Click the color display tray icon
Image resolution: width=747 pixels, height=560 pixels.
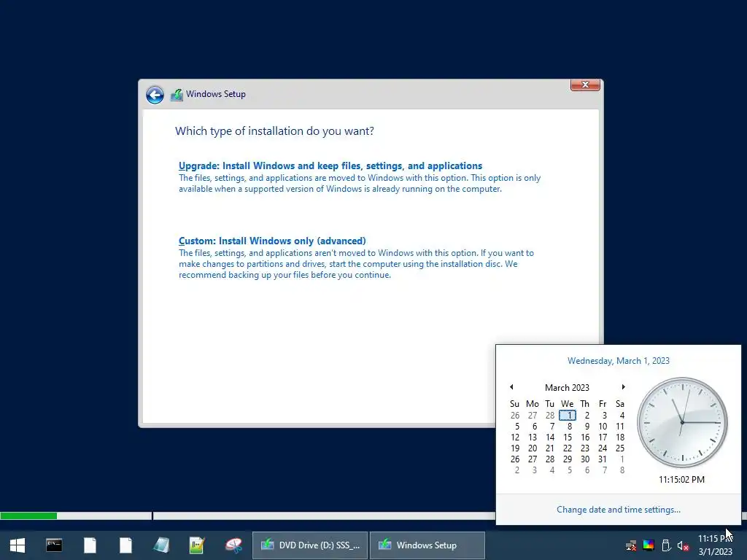(649, 545)
